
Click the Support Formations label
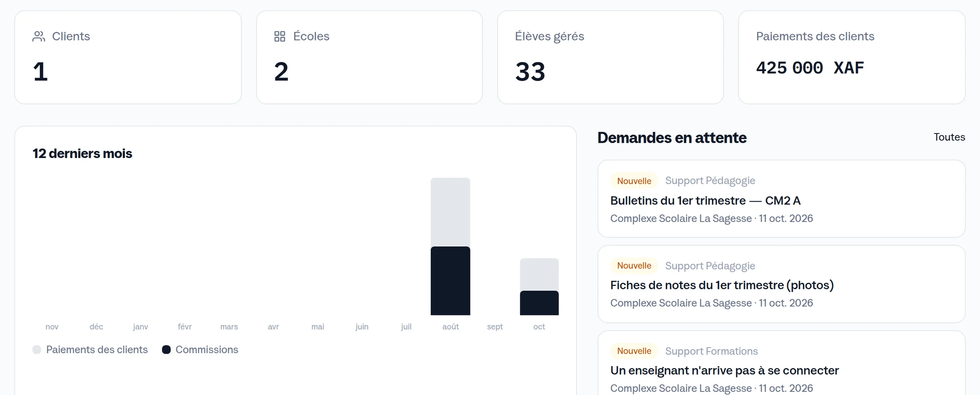click(x=711, y=351)
